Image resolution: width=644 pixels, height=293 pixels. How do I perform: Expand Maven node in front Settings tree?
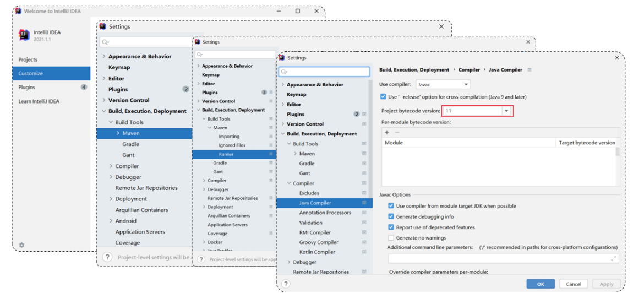click(295, 154)
